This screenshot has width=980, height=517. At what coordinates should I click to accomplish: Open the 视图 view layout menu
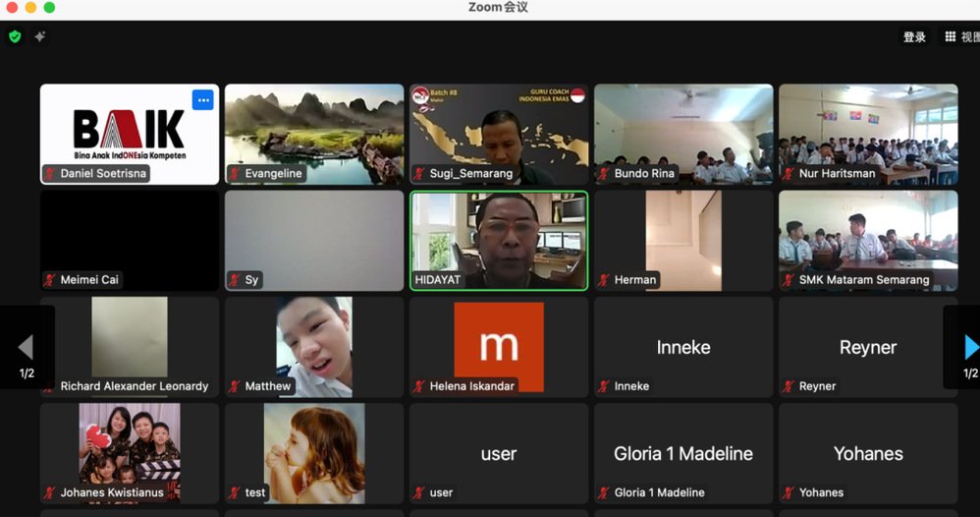pyautogui.click(x=961, y=37)
